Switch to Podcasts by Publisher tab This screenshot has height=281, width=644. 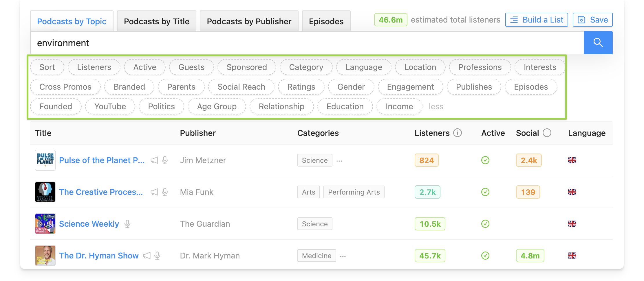249,21
